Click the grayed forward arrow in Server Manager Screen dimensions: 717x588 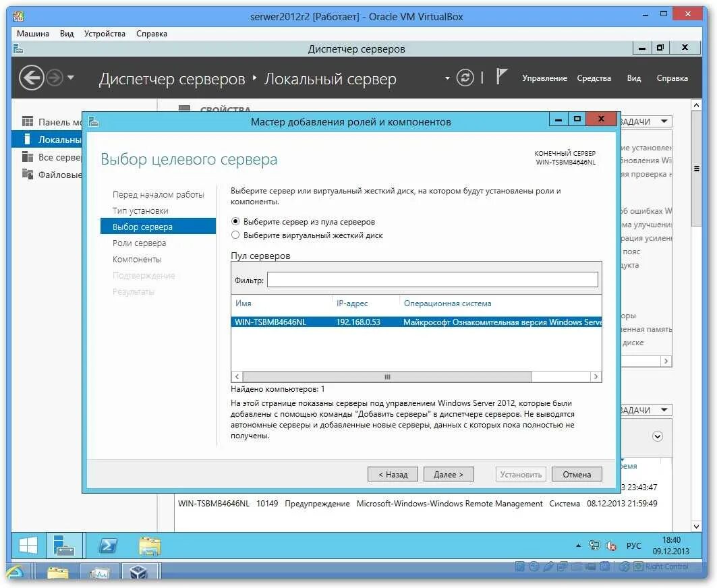click(x=55, y=78)
